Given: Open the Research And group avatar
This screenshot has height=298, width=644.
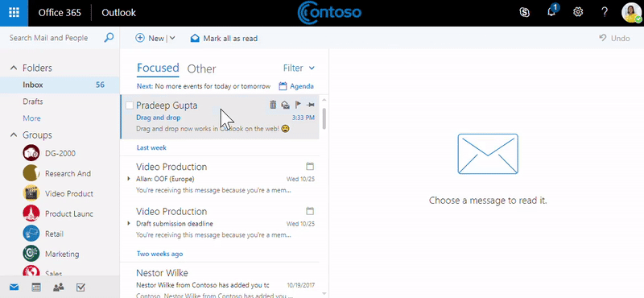Looking at the screenshot, I should point(31,173).
